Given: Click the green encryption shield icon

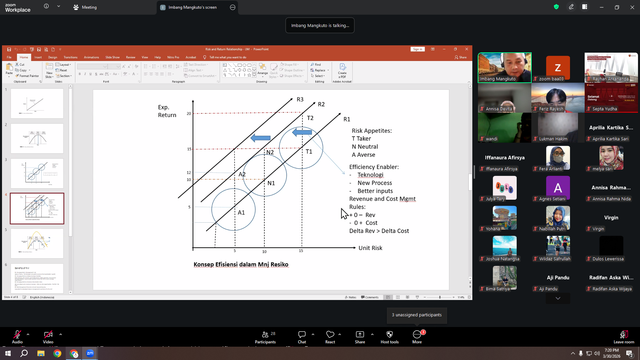Looking at the screenshot, I should point(556,7).
